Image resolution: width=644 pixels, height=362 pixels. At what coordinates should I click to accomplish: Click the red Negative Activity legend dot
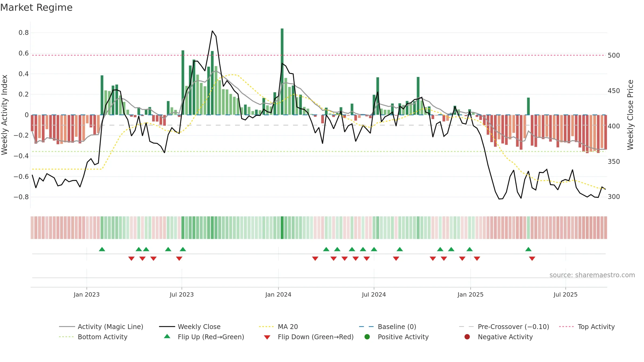(467, 337)
